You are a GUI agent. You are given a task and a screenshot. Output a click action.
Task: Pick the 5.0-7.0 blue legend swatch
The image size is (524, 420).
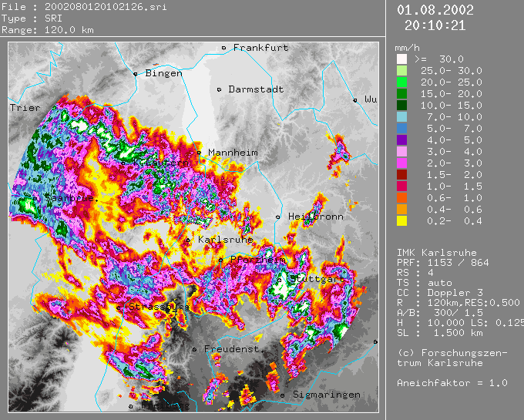click(x=401, y=128)
